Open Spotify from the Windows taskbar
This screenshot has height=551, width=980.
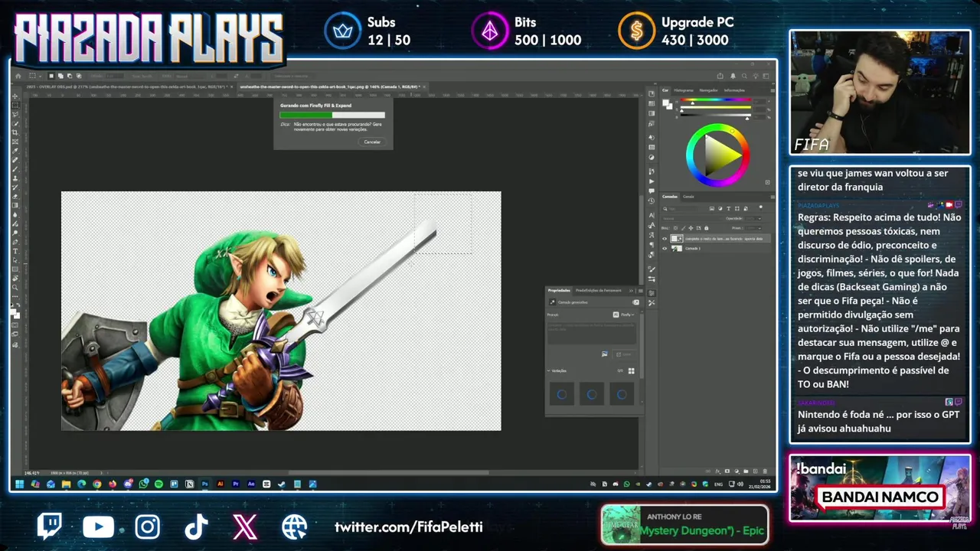tap(158, 484)
